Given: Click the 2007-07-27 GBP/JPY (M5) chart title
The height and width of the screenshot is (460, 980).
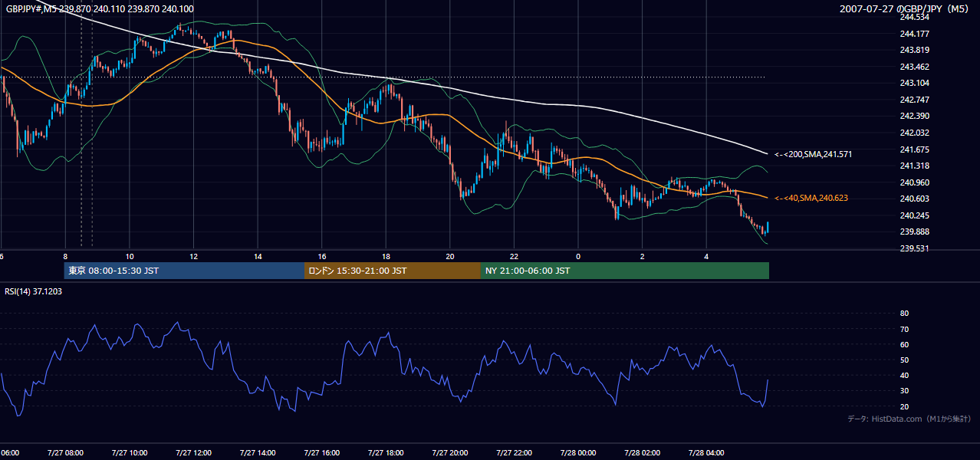Looking at the screenshot, I should pyautogui.click(x=904, y=9).
